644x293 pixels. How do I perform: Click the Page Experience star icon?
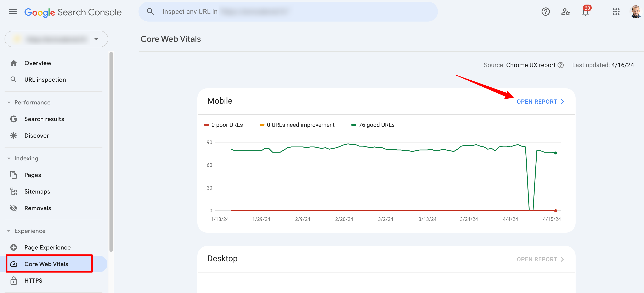[x=14, y=247]
